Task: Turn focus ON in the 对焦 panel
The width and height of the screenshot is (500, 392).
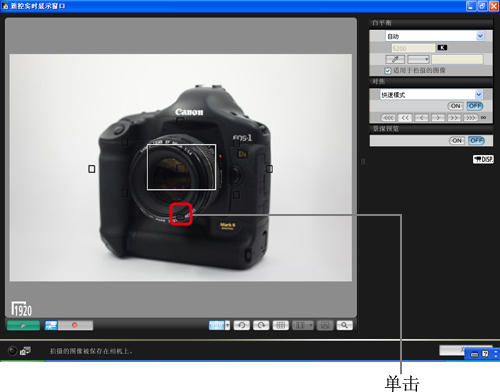Action: [455, 106]
